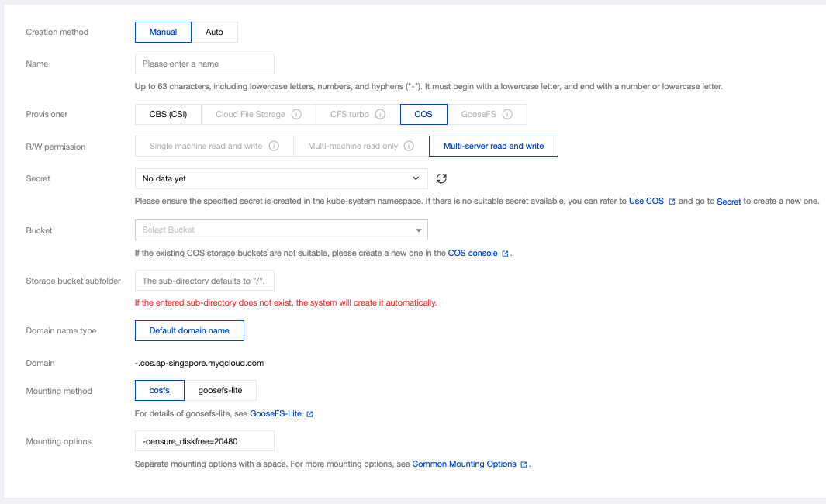This screenshot has width=826, height=504.
Task: Click external link icon after COS console
Action: coord(505,254)
